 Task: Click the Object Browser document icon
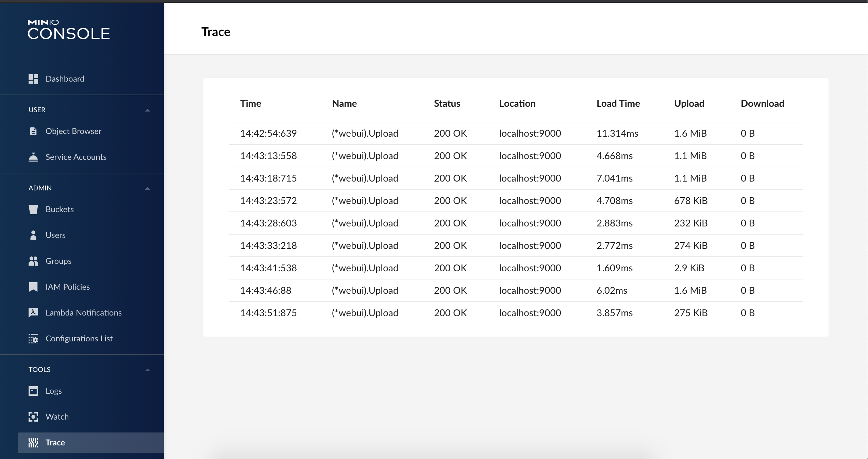pos(33,131)
